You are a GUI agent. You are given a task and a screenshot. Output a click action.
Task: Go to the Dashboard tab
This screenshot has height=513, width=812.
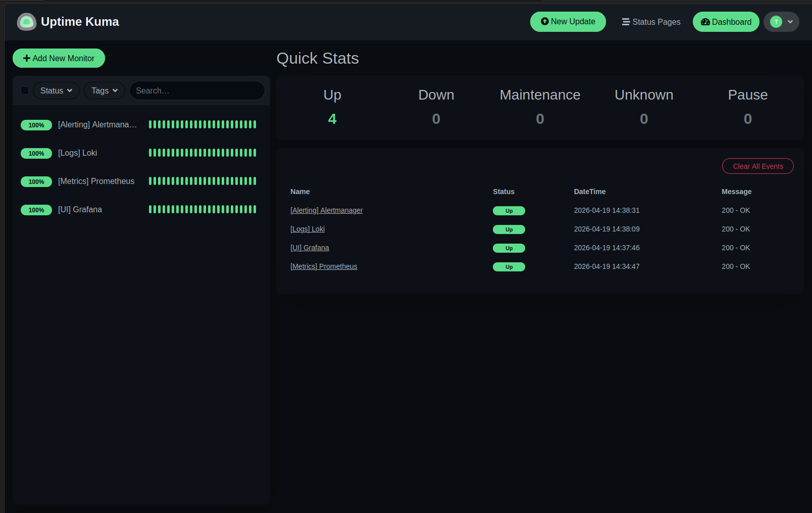726,22
